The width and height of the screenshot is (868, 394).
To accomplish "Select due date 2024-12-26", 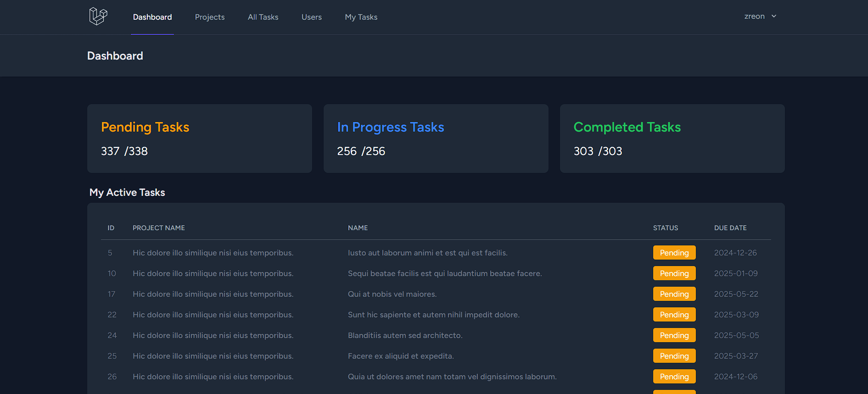I will pos(735,253).
